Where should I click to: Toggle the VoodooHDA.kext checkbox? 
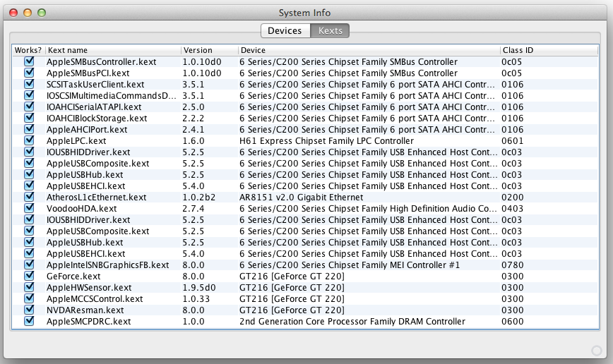pos(29,208)
